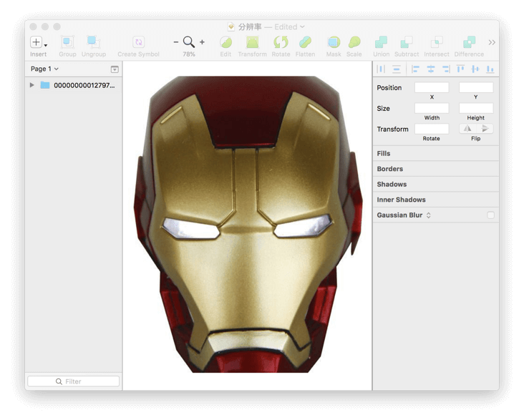Zoom in with the plus button

coord(202,42)
